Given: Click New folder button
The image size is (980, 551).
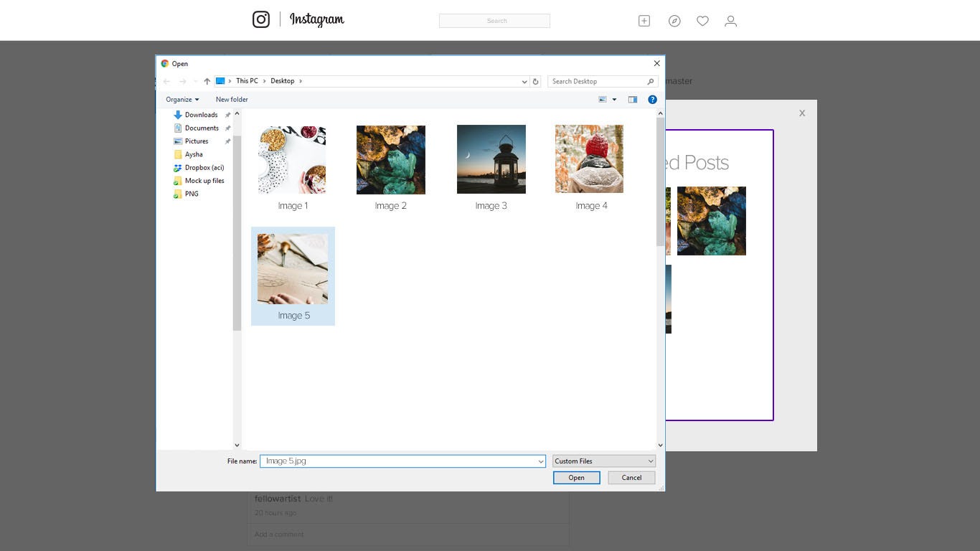Looking at the screenshot, I should pos(232,100).
